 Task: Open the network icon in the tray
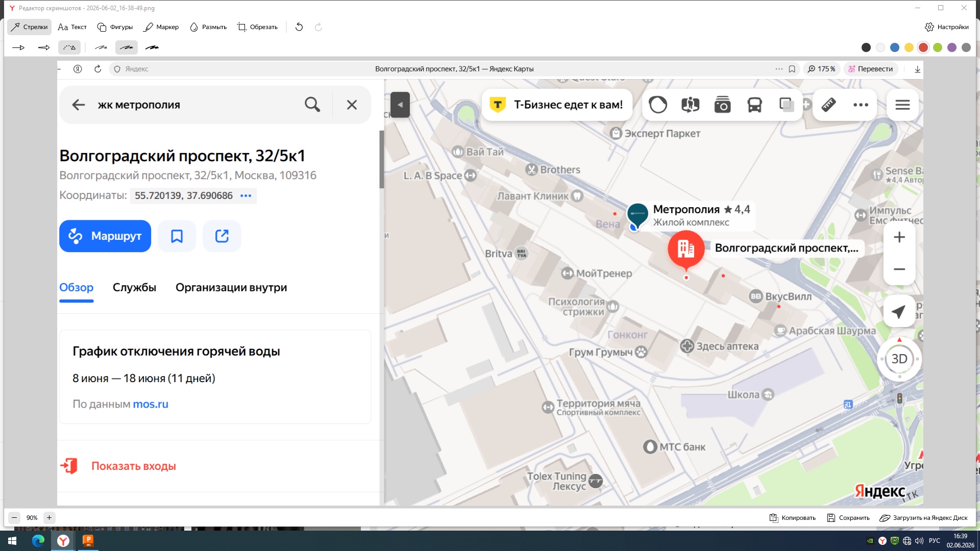pyautogui.click(x=907, y=541)
